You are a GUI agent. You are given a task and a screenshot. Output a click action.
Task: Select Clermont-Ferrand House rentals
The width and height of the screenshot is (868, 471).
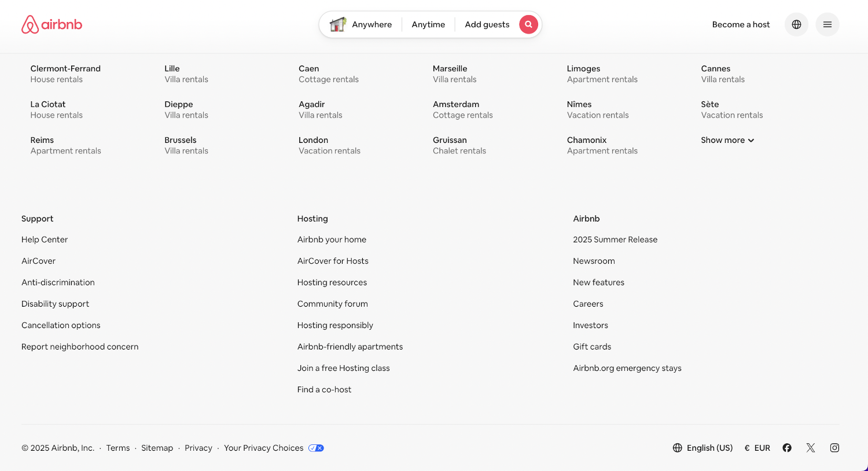tap(65, 73)
